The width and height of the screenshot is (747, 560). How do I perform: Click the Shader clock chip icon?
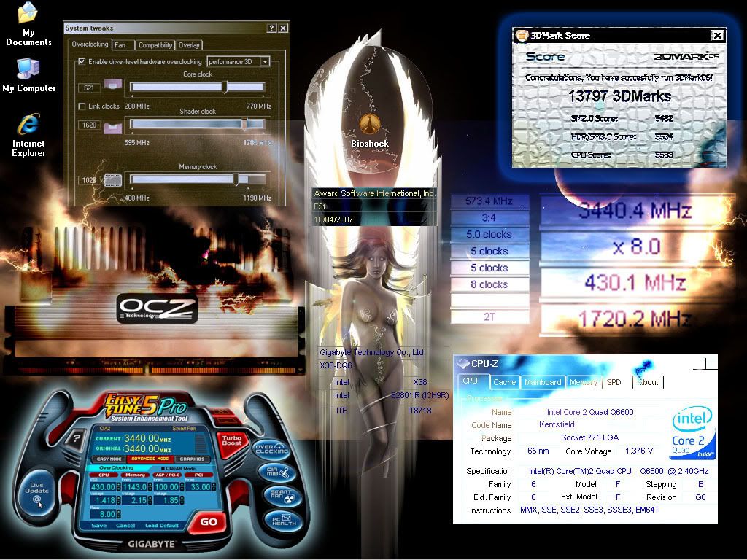tap(113, 127)
